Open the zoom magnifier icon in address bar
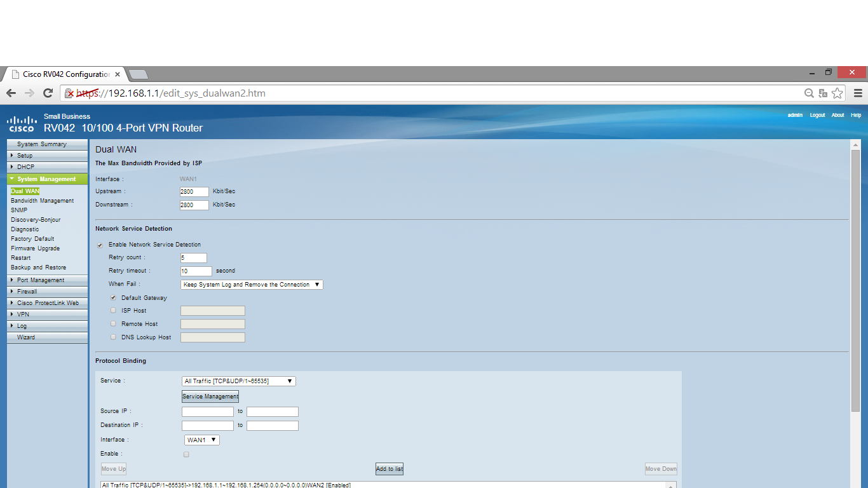The height and width of the screenshot is (488, 868). click(x=809, y=93)
